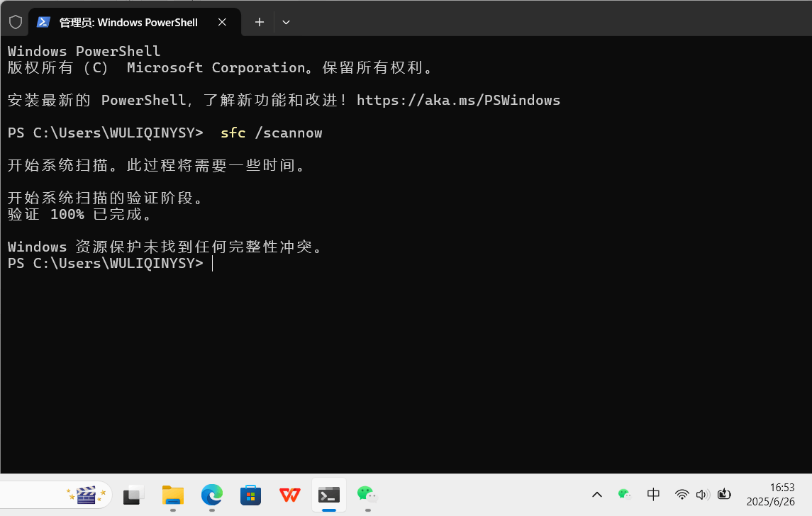The image size is (812, 516).
Task: Open the https://aka.ms/PSWindows link
Action: click(x=458, y=100)
